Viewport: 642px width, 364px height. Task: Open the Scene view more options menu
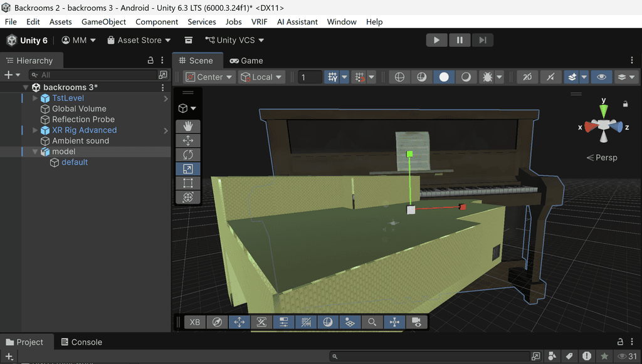click(632, 61)
